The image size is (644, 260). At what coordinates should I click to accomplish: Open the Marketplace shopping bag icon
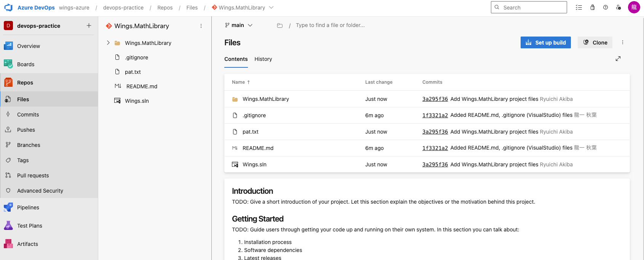(x=593, y=8)
